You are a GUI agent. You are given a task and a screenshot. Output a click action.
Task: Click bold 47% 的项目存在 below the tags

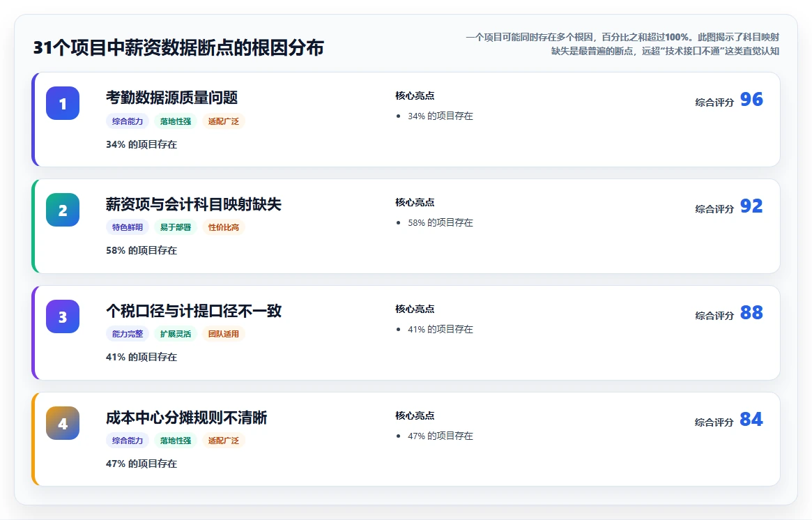(x=141, y=464)
